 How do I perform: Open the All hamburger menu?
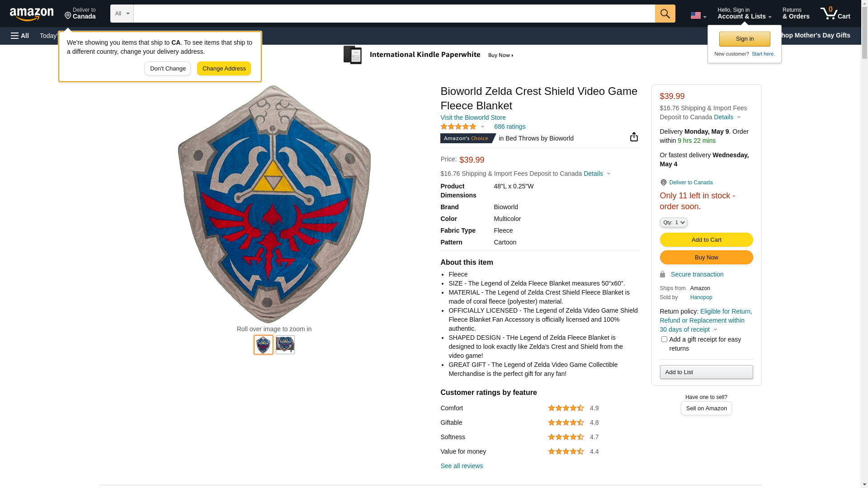pyautogui.click(x=20, y=36)
